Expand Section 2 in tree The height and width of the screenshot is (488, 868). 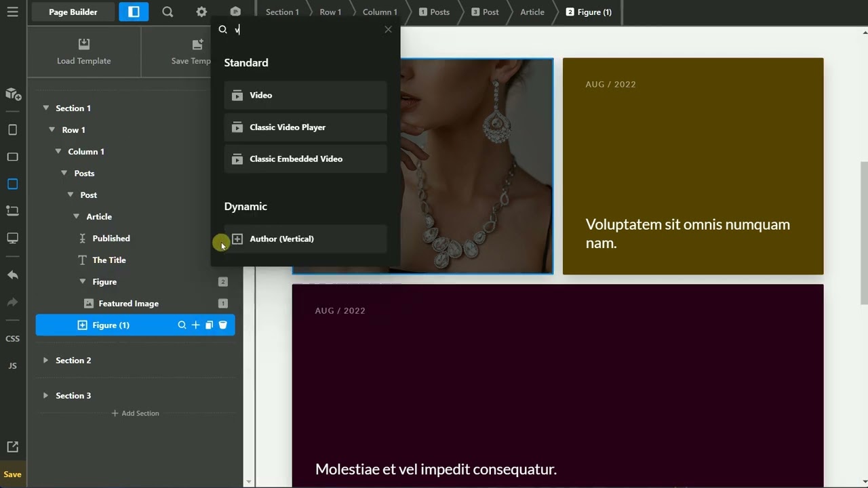coord(45,360)
